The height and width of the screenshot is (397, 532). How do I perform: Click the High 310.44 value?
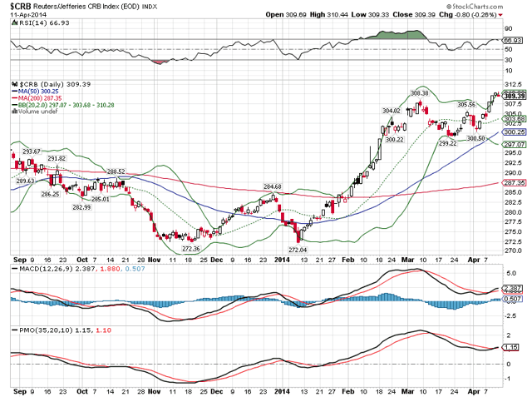329,15
